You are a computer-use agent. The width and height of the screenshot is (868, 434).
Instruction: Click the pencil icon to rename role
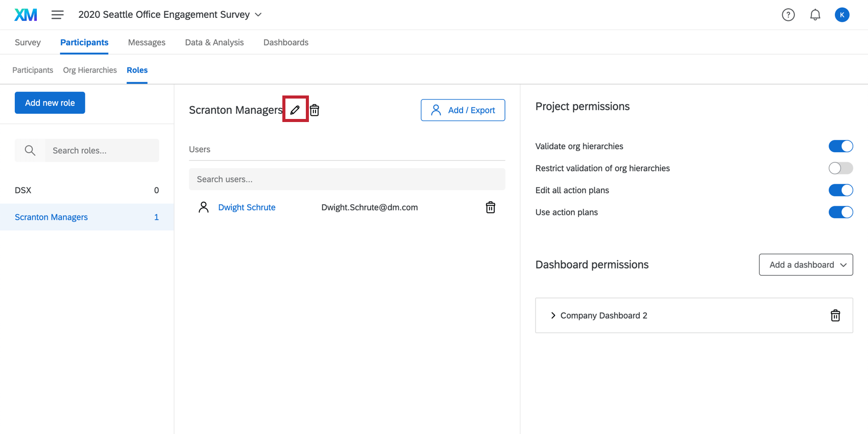click(295, 110)
